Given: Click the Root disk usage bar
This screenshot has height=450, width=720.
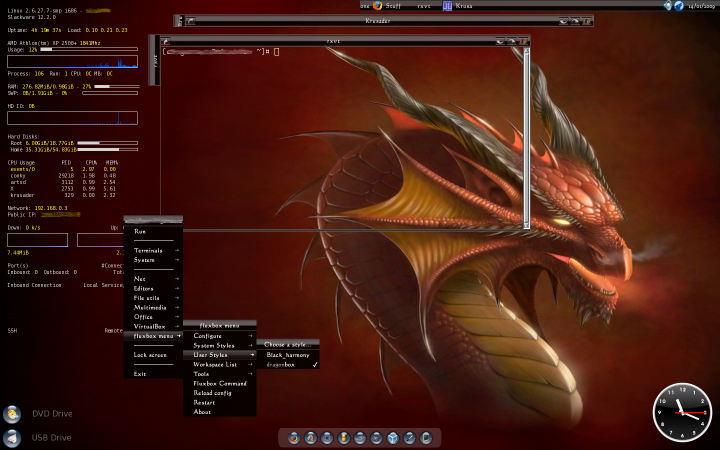Looking at the screenshot, I should point(107,143).
